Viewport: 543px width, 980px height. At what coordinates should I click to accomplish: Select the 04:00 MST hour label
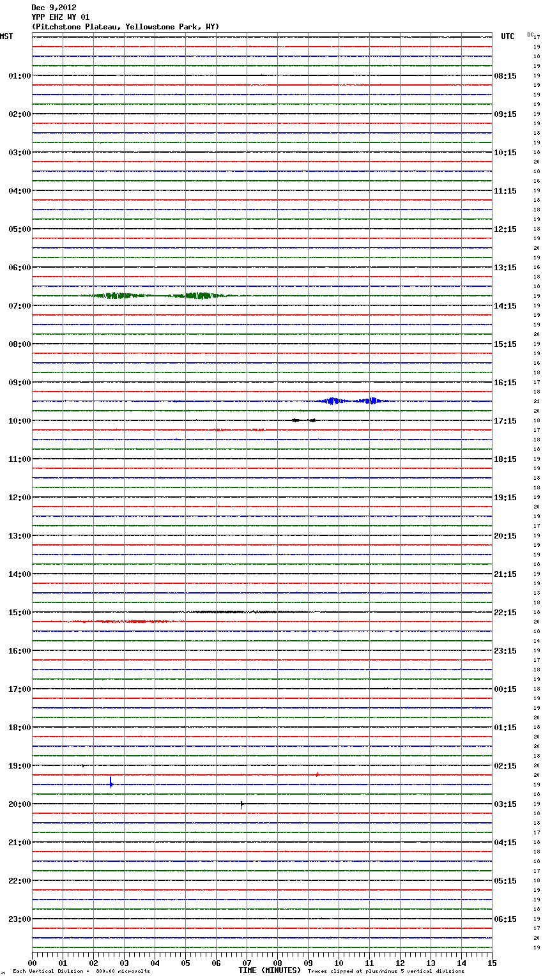(20, 191)
